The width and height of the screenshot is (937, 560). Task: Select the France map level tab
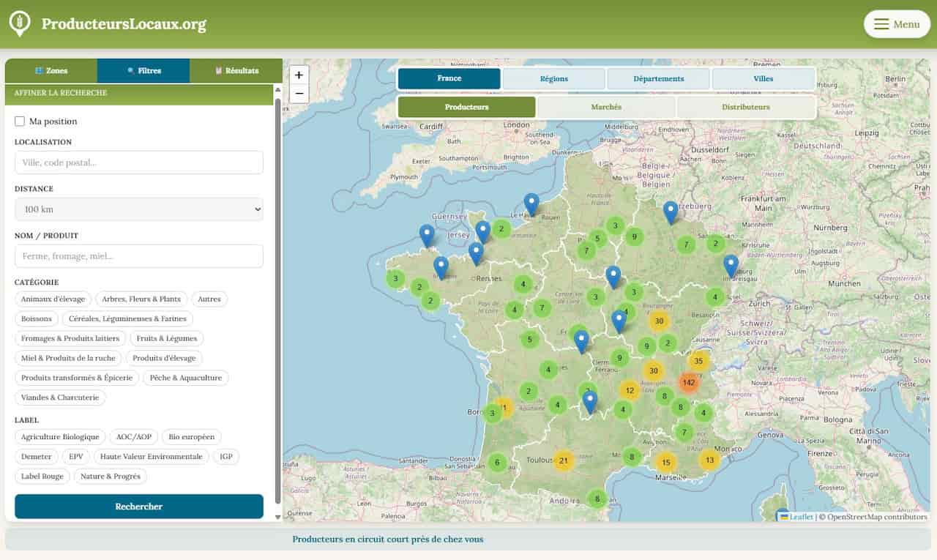click(x=449, y=78)
